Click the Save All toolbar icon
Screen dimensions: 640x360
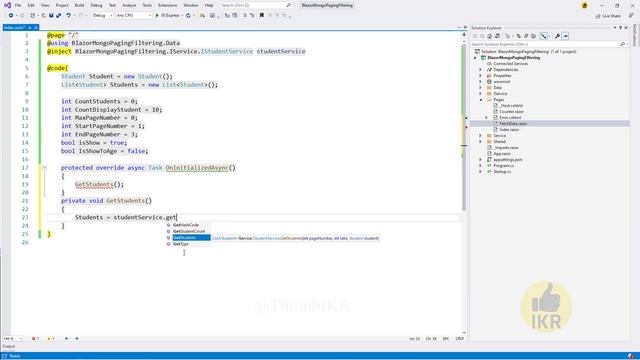click(x=58, y=16)
